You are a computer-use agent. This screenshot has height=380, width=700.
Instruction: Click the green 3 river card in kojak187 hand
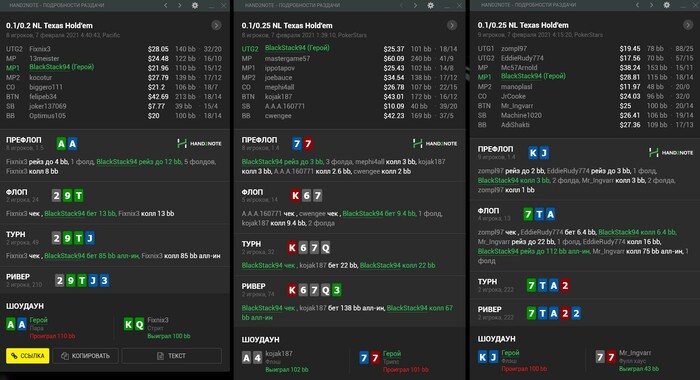(x=337, y=290)
